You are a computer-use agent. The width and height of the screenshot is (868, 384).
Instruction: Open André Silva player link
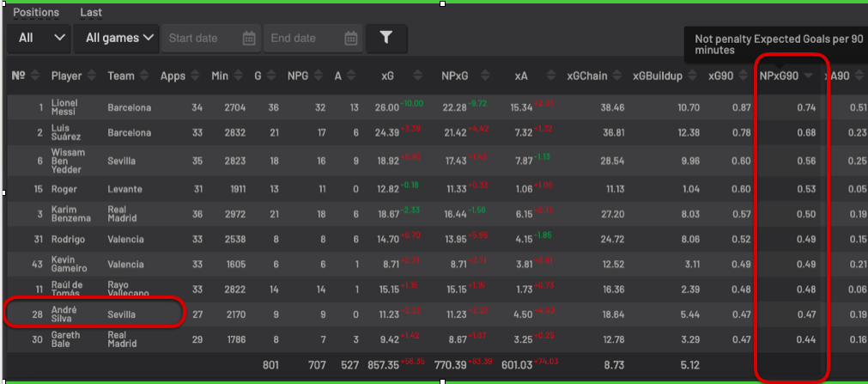[x=64, y=314]
